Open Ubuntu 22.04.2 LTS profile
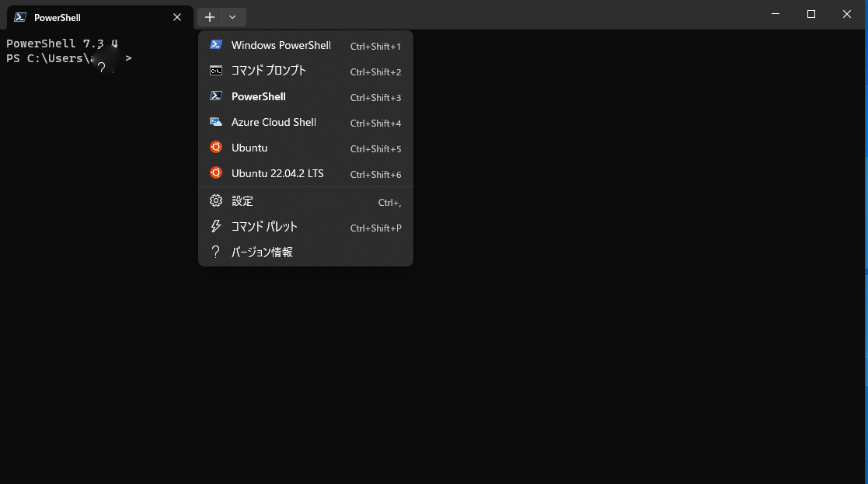The height and width of the screenshot is (484, 868). [305, 174]
